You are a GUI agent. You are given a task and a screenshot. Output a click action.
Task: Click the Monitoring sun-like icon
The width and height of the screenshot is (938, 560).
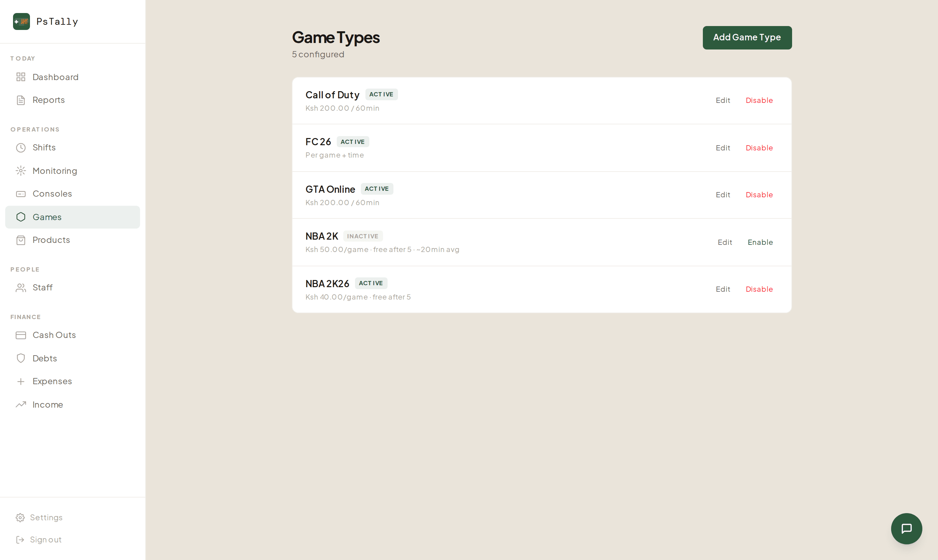point(21,171)
